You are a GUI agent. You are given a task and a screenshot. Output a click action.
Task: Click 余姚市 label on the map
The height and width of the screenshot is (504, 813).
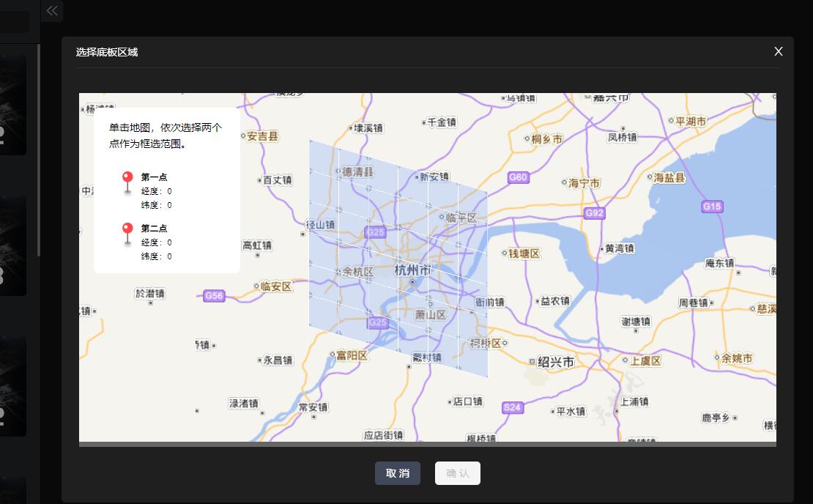(737, 357)
